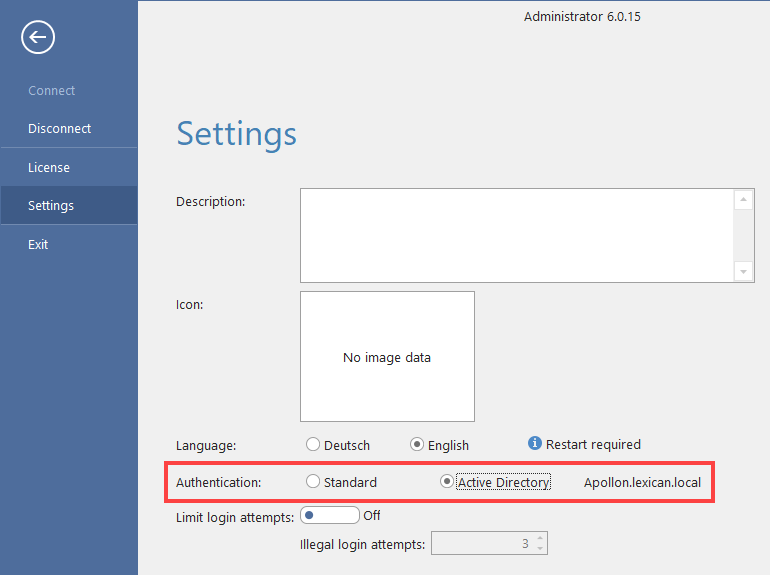Click the Restart required info icon

(535, 443)
